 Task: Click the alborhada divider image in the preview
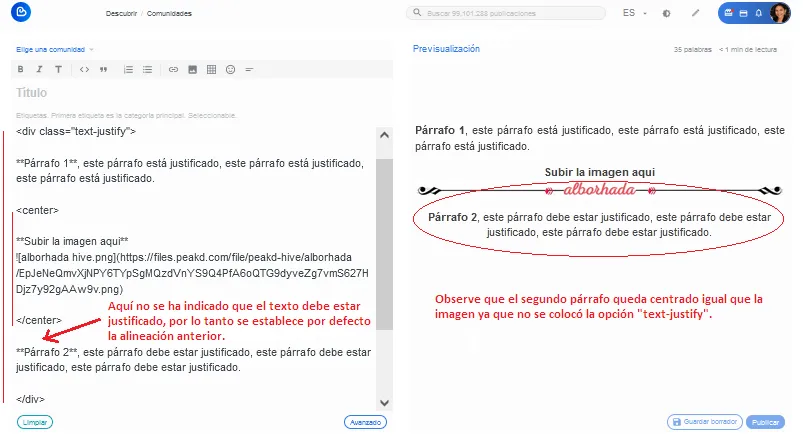[600, 191]
